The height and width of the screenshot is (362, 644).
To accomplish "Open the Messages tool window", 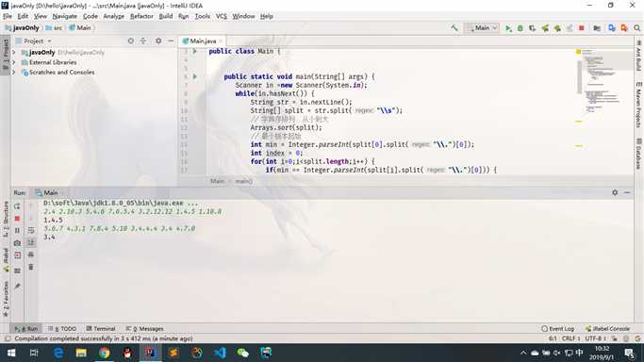I will 144,329.
